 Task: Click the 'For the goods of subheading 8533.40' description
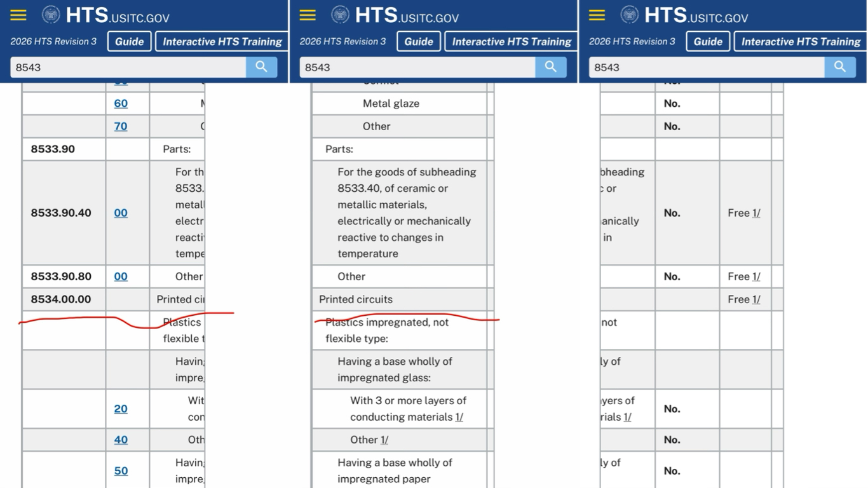click(400, 213)
